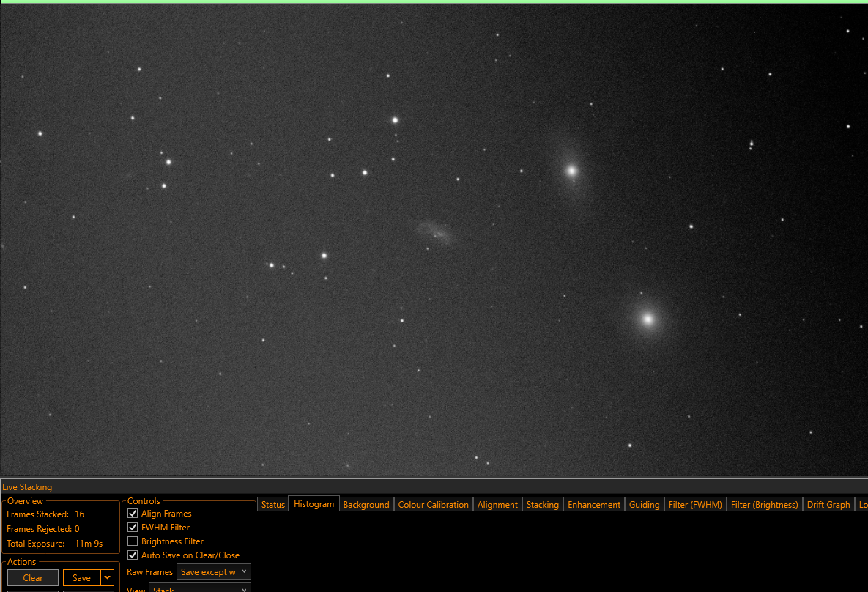868x592 pixels.
Task: Click the Live Stacking panel title
Action: 27,486
